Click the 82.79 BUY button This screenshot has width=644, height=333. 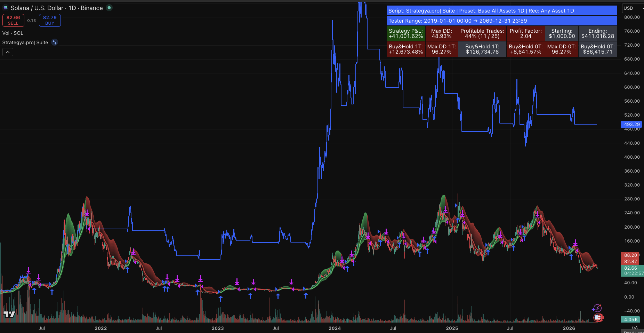coord(50,20)
